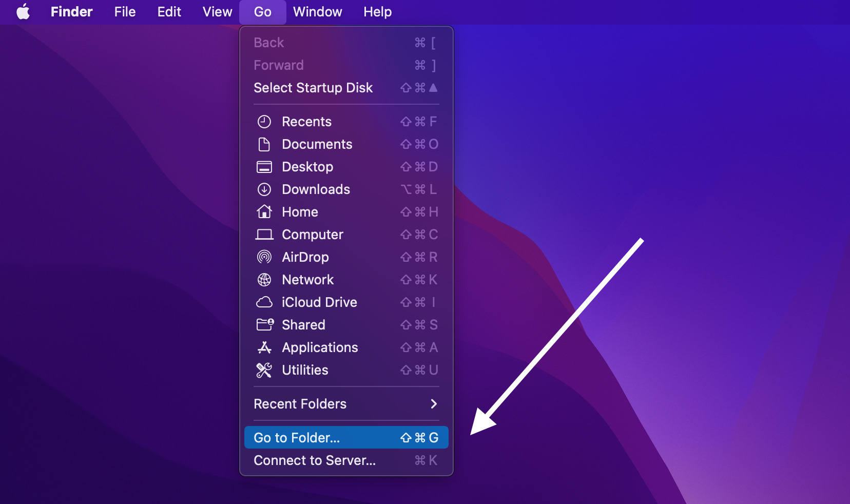This screenshot has width=850, height=504.
Task: Select the Desktop text entry
Action: [x=307, y=167]
